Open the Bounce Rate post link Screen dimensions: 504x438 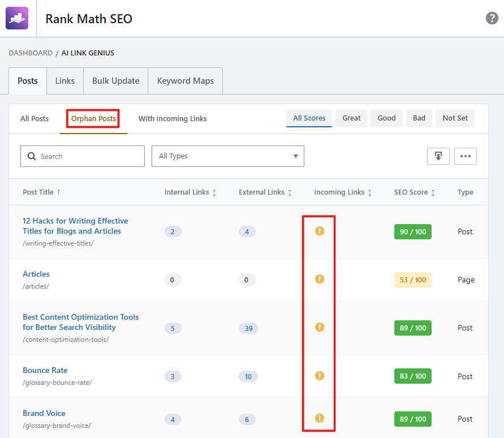tap(45, 370)
